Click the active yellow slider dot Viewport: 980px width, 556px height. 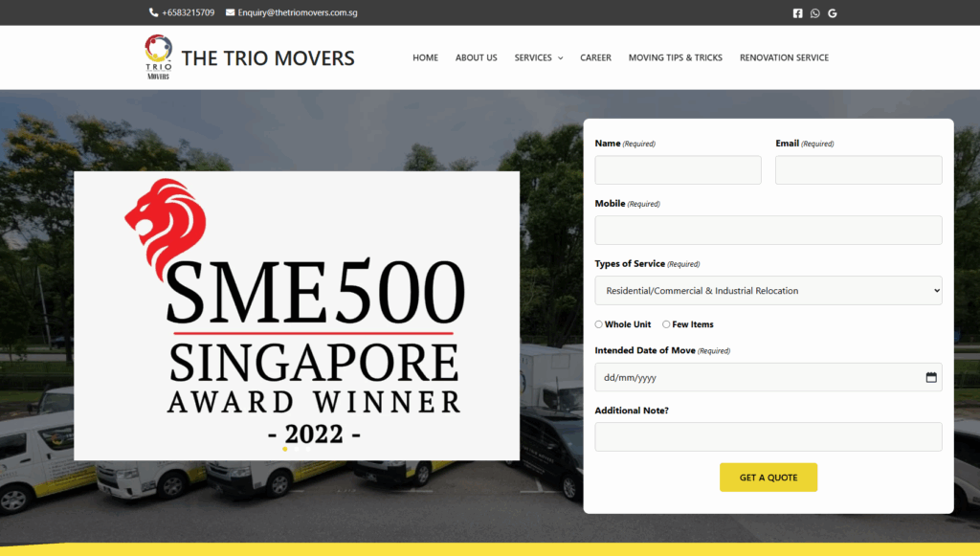284,448
